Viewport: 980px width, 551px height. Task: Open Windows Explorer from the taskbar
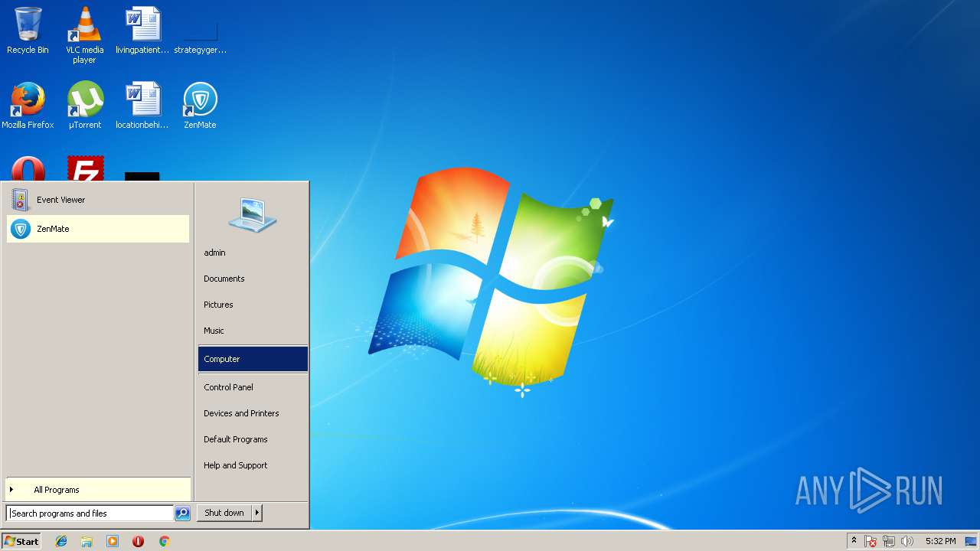[87, 541]
